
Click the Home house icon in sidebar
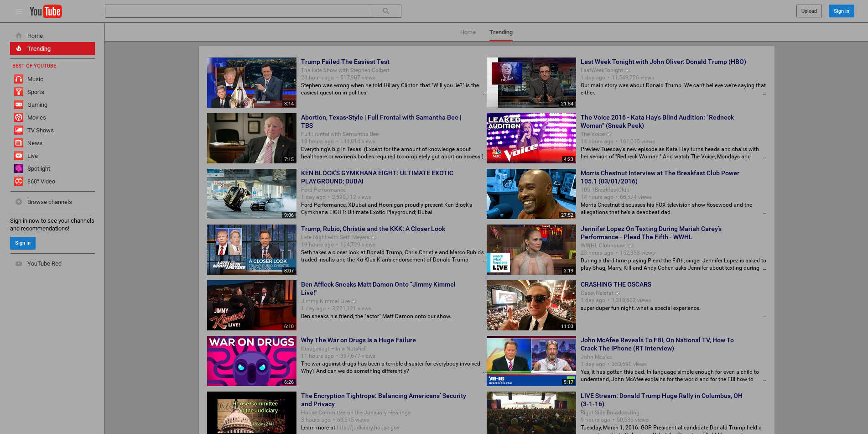(x=19, y=36)
